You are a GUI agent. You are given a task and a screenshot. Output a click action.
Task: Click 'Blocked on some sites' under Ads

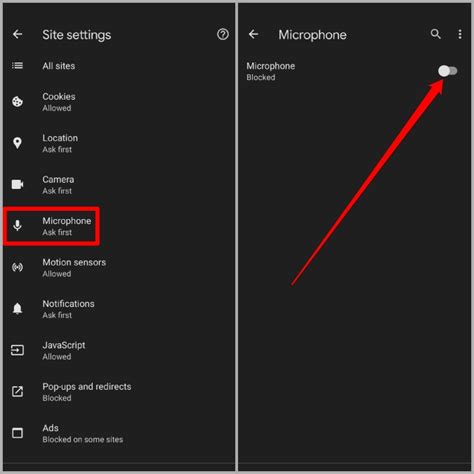(83, 439)
